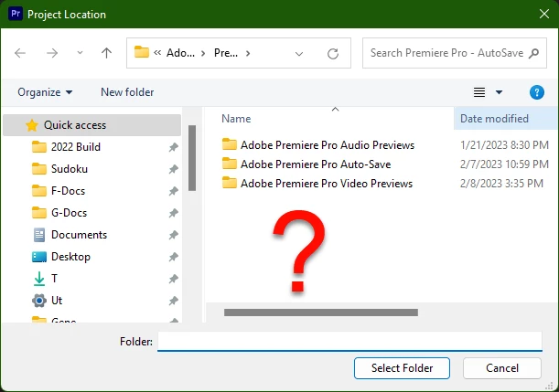Go forward with the right arrow button
The height and width of the screenshot is (392, 559).
(x=52, y=53)
